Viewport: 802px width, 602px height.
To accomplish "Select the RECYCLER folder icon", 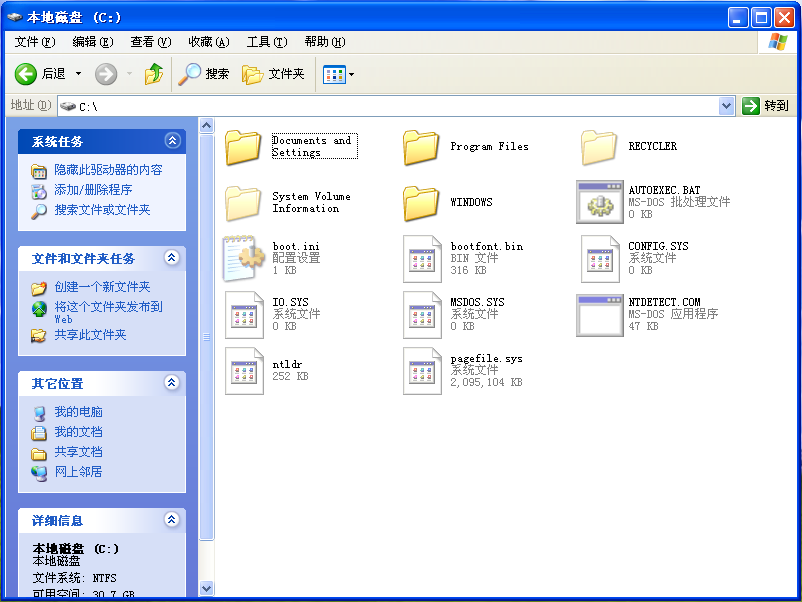I will [x=599, y=147].
